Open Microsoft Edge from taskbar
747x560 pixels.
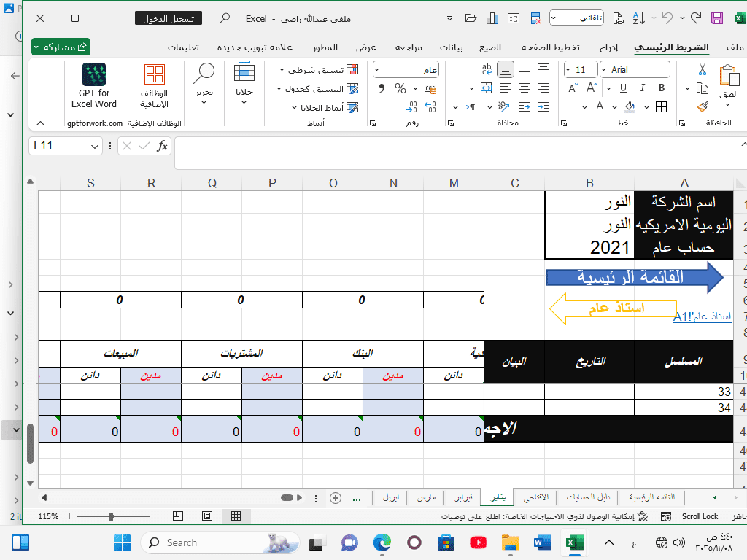pos(382,542)
